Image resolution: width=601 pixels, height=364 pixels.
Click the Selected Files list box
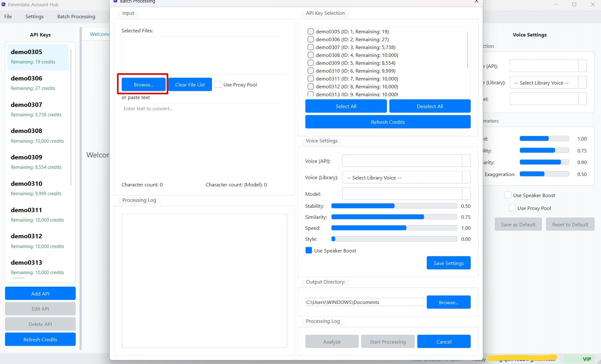(204, 56)
